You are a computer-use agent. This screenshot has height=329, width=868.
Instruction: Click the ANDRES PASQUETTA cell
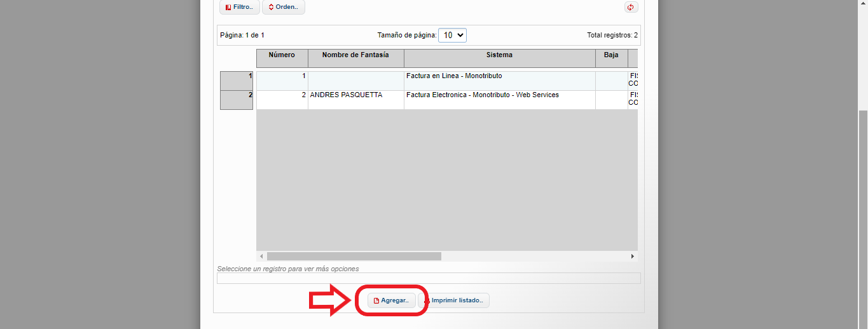pos(355,95)
